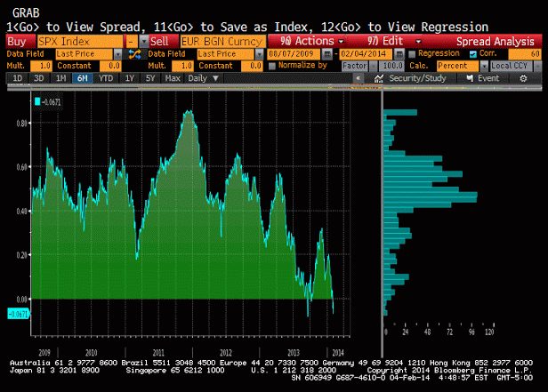Click the Spread Analysis title
The width and height of the screenshot is (548, 392).
click(496, 42)
